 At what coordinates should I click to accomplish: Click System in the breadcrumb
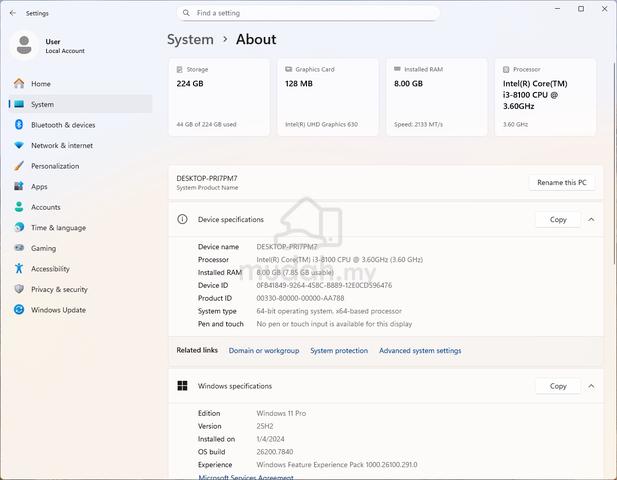point(190,39)
